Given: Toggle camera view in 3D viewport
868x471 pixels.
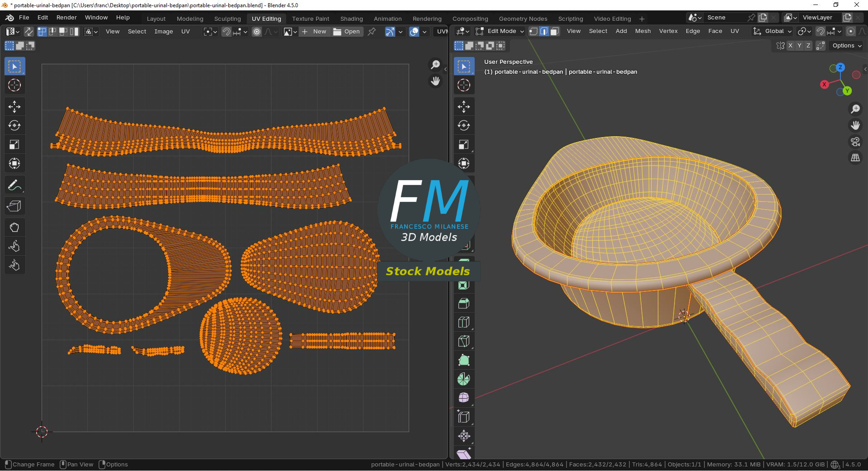Looking at the screenshot, I should (855, 142).
